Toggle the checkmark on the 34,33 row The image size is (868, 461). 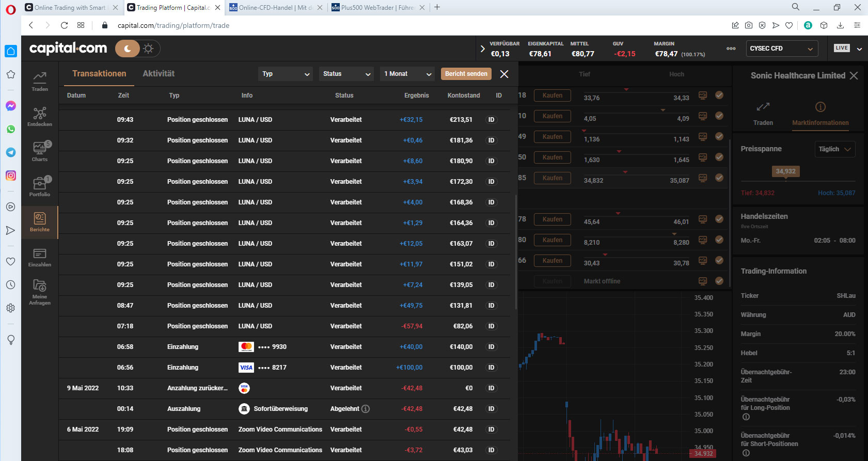(719, 95)
